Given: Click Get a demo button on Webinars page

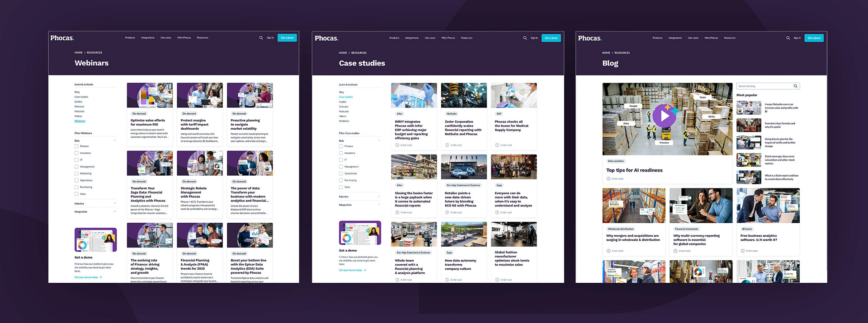Looking at the screenshot, I should 287,38.
